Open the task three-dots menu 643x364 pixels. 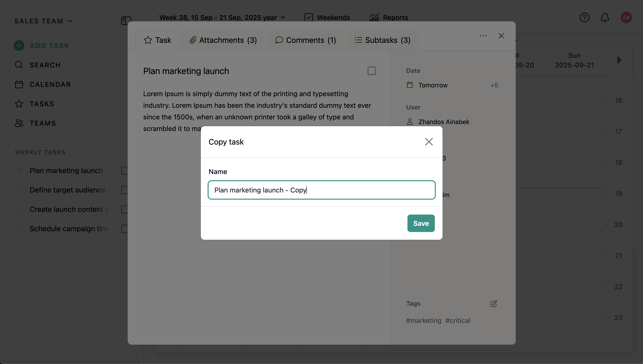tap(483, 36)
